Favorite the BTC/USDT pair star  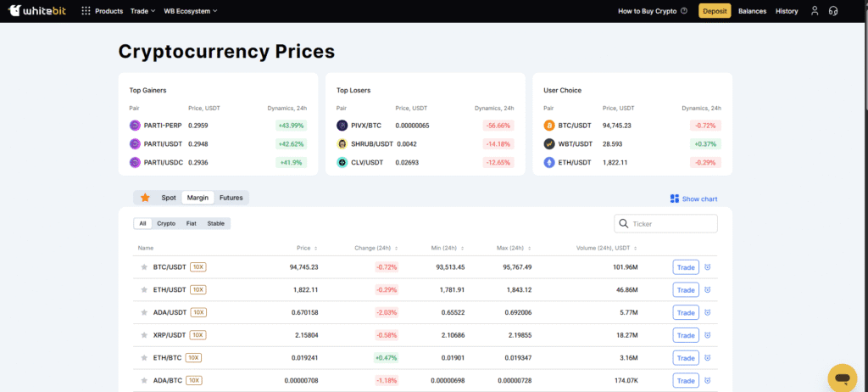coord(144,267)
